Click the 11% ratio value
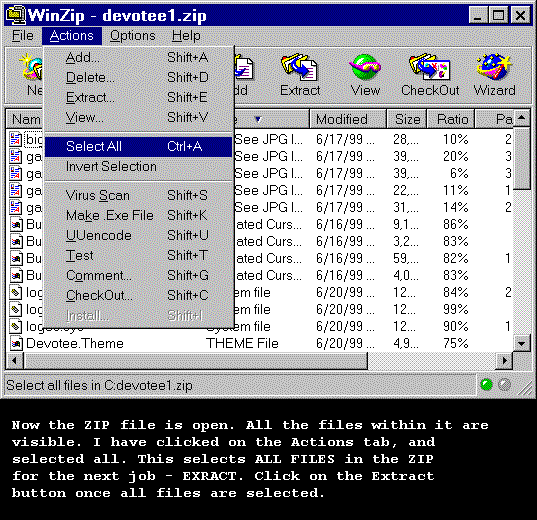 (x=455, y=190)
